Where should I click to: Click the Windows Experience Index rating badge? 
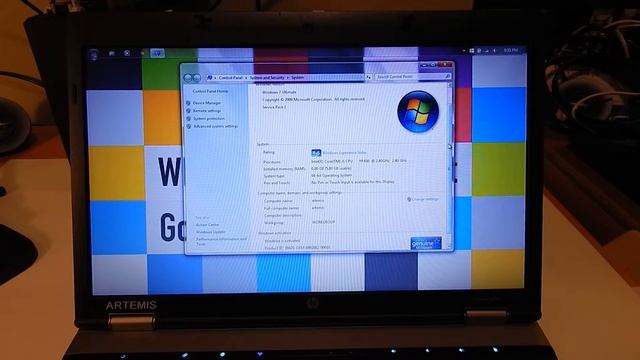click(x=316, y=153)
